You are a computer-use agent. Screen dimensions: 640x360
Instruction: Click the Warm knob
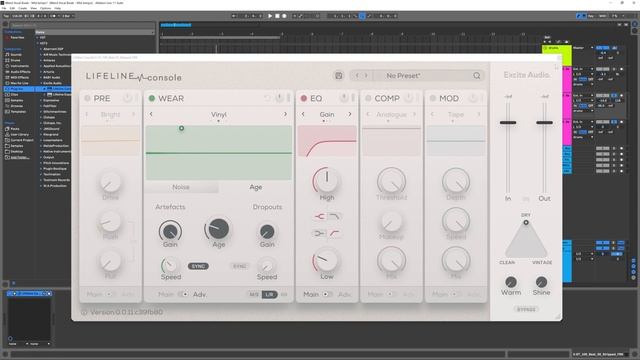(511, 282)
